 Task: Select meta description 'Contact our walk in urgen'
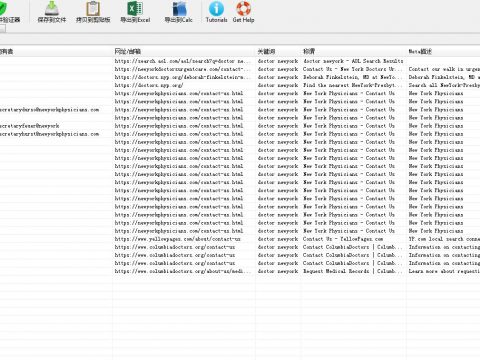point(444,69)
